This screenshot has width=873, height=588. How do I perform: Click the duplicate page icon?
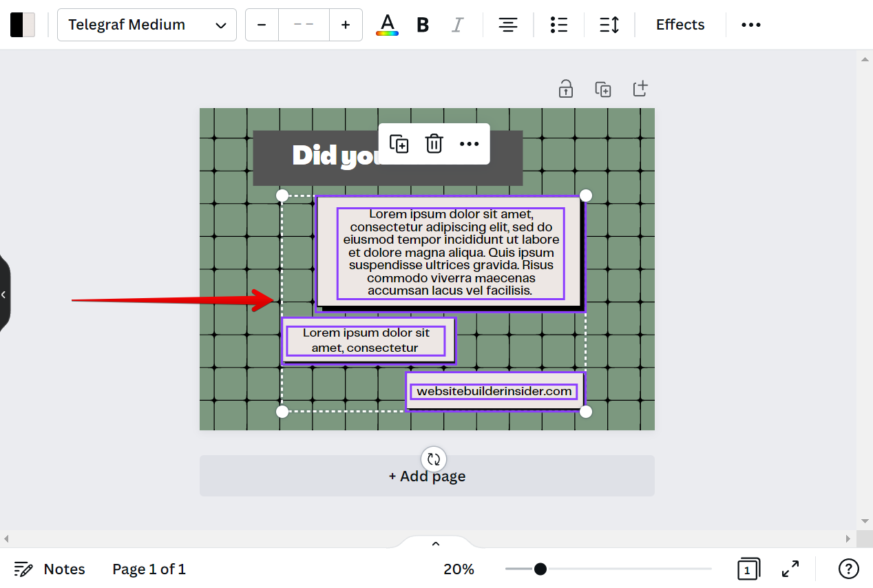tap(603, 89)
